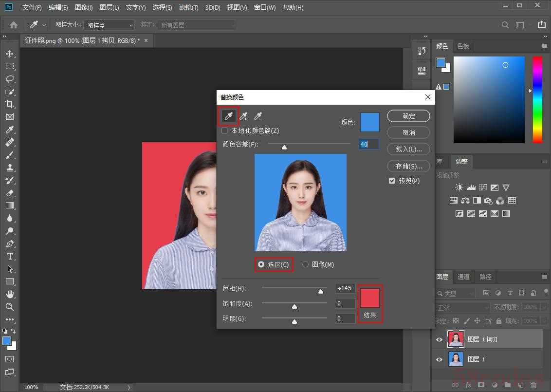Click the 确定 button
The width and height of the screenshot is (551, 392).
408,116
